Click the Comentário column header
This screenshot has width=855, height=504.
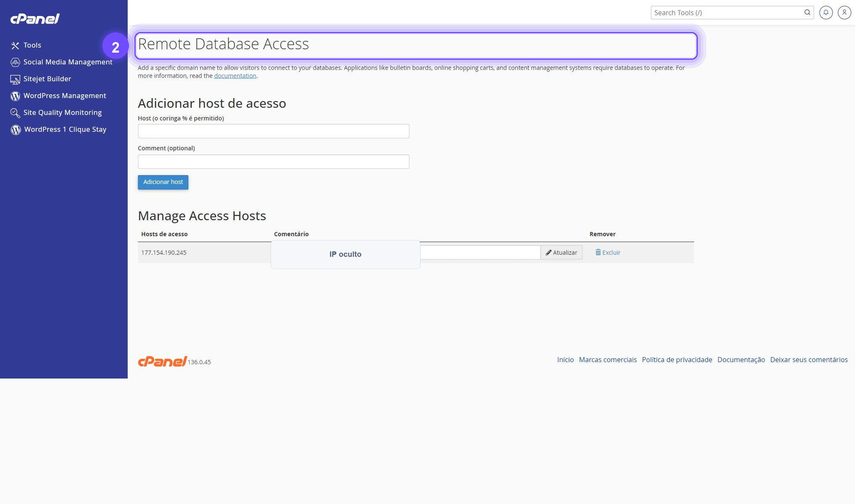(291, 234)
